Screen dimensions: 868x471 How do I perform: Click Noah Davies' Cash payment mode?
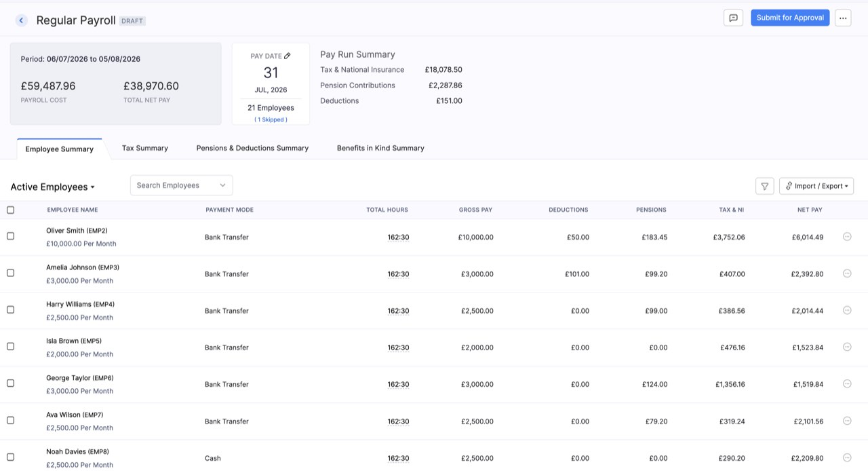pos(213,458)
